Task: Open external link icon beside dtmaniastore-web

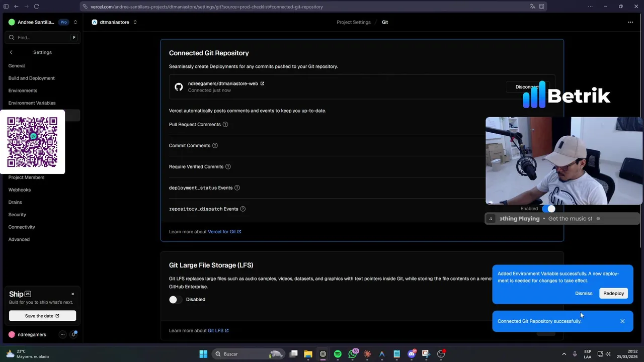Action: pos(262,83)
